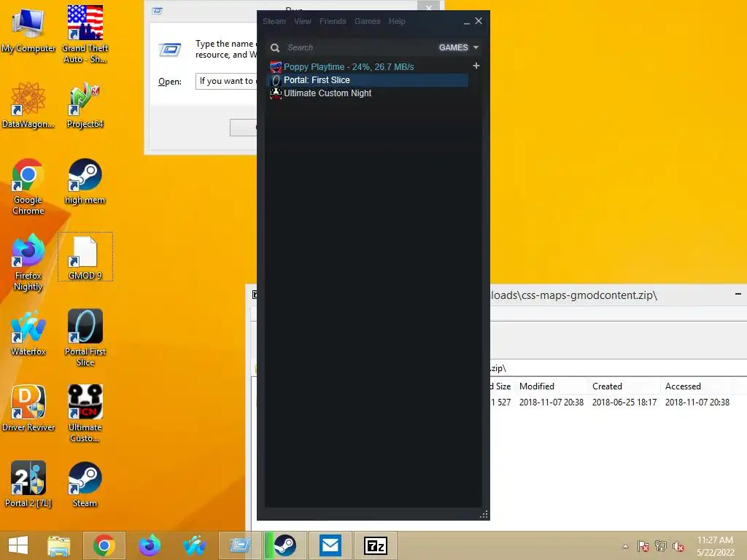Select Portal First Slice desktop shortcut
Viewport: 747px width, 560px height.
pyautogui.click(x=85, y=338)
